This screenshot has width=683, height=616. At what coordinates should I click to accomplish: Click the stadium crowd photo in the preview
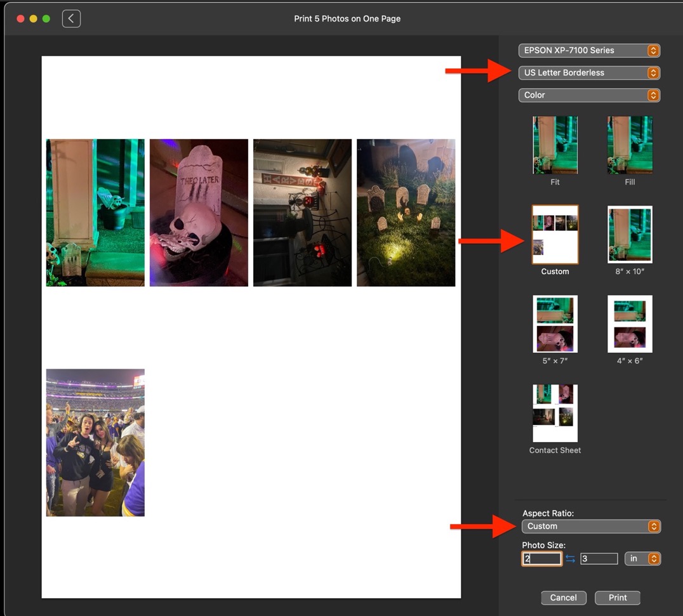[95, 442]
